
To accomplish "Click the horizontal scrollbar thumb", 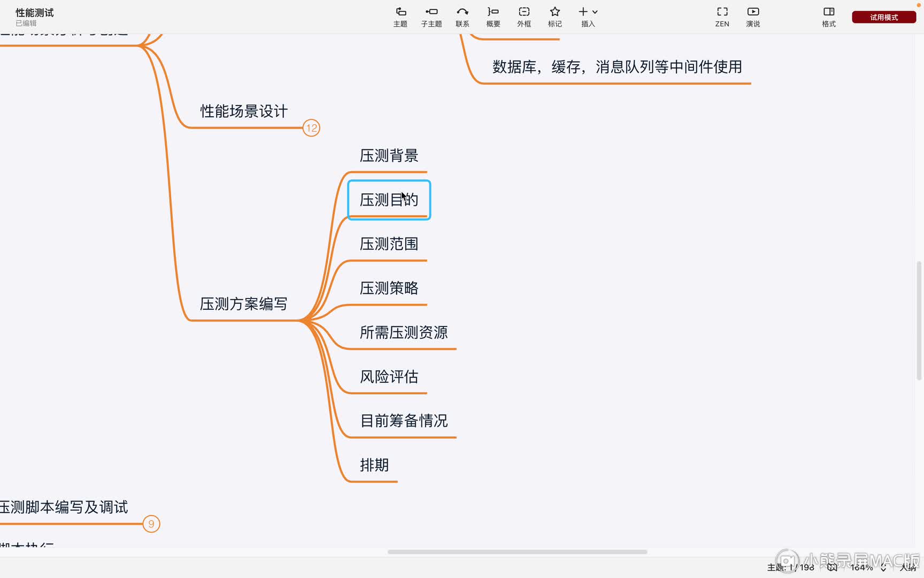I will (x=517, y=552).
